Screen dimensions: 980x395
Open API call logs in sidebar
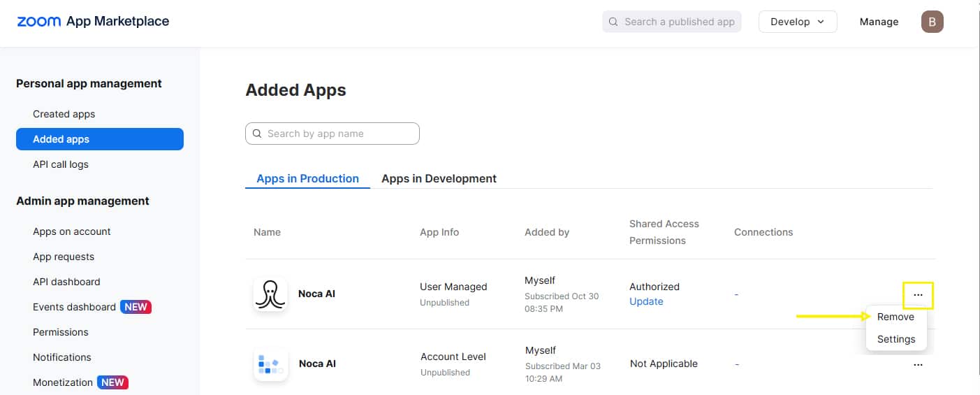pos(61,164)
